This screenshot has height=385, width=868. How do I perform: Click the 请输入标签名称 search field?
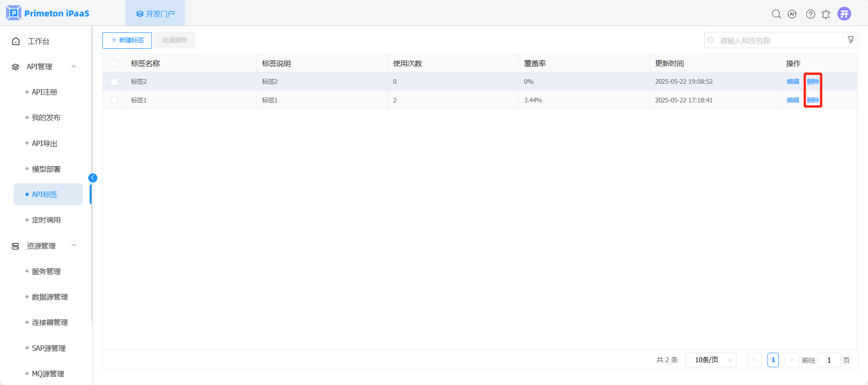[x=778, y=41]
